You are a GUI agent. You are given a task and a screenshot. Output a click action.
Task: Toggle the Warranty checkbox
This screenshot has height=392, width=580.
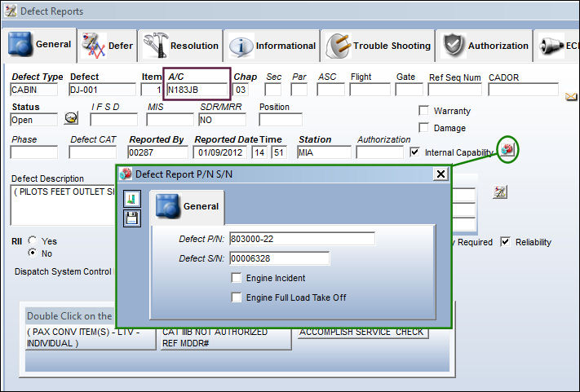423,111
